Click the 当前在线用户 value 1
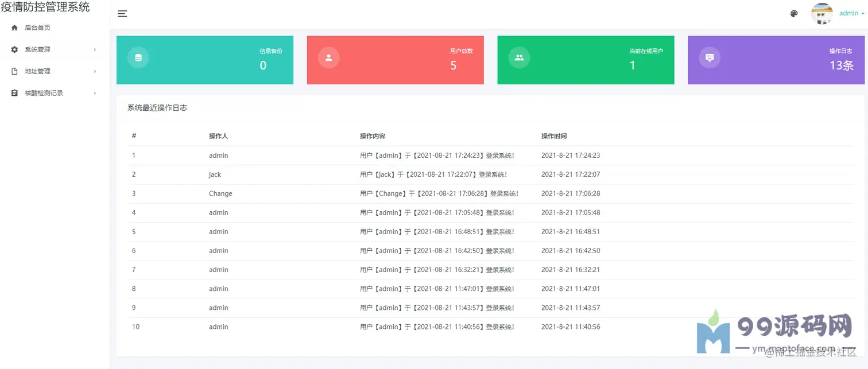 pos(633,65)
